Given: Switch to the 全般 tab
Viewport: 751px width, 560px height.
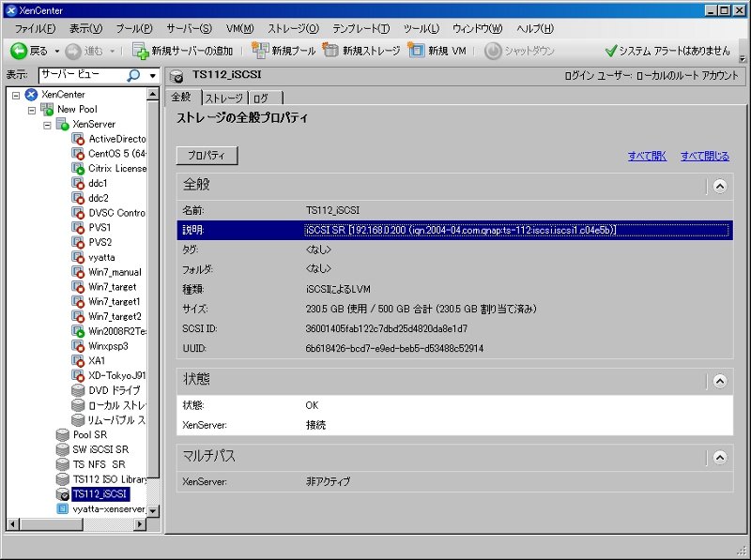Looking at the screenshot, I should click(181, 98).
